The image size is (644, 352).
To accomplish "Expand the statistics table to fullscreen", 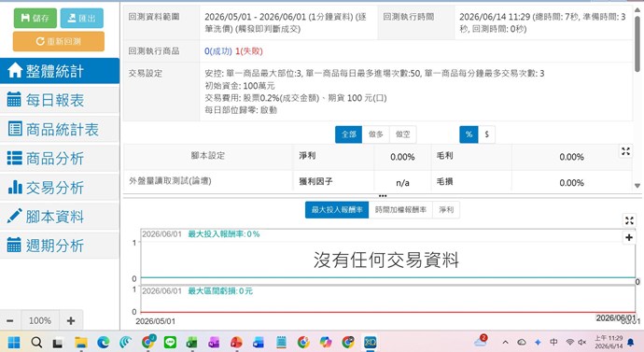I will click(625, 151).
